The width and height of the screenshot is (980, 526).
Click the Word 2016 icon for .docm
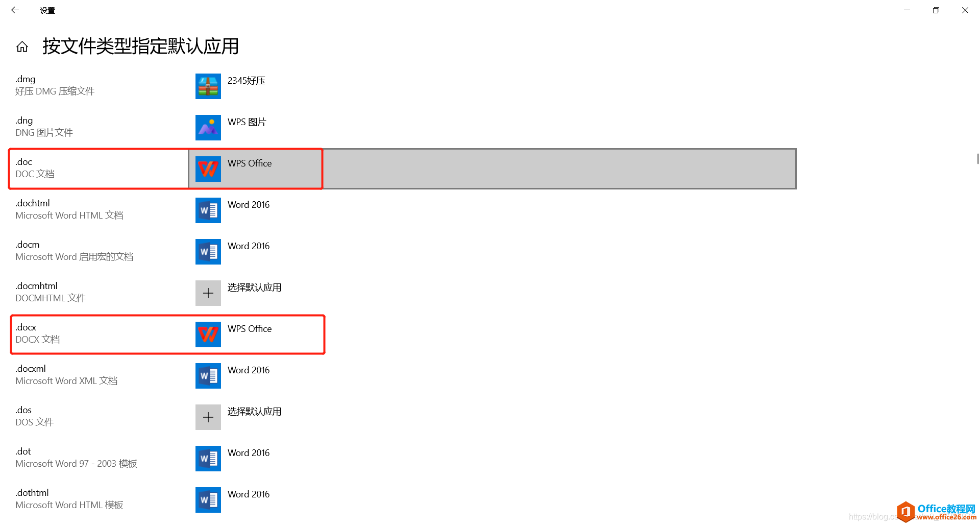(208, 252)
